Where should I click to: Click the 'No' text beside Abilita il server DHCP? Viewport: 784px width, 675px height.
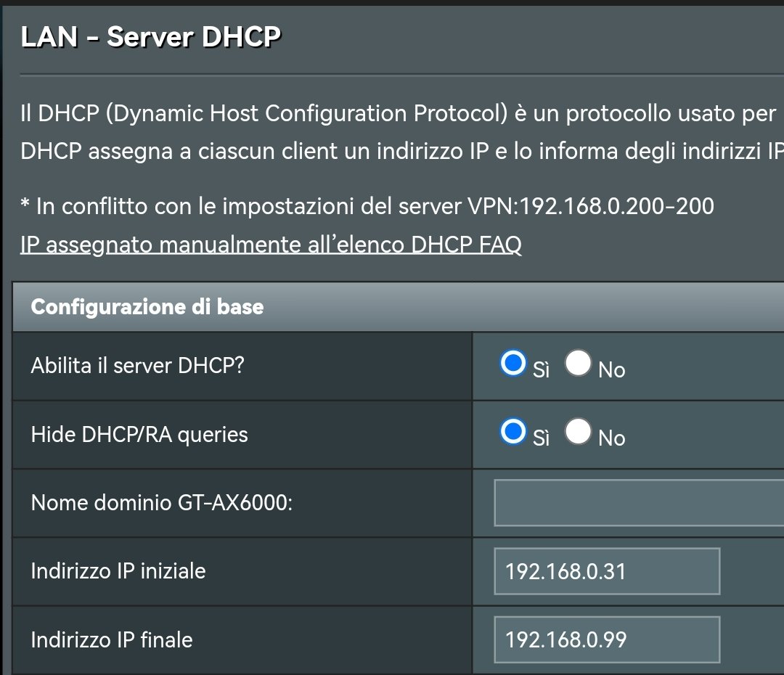tap(612, 370)
